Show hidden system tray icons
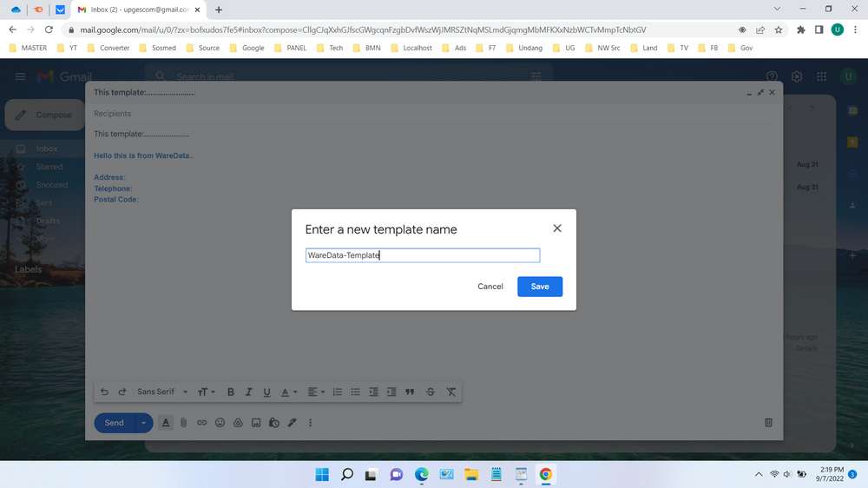This screenshot has width=868, height=488. click(x=759, y=475)
